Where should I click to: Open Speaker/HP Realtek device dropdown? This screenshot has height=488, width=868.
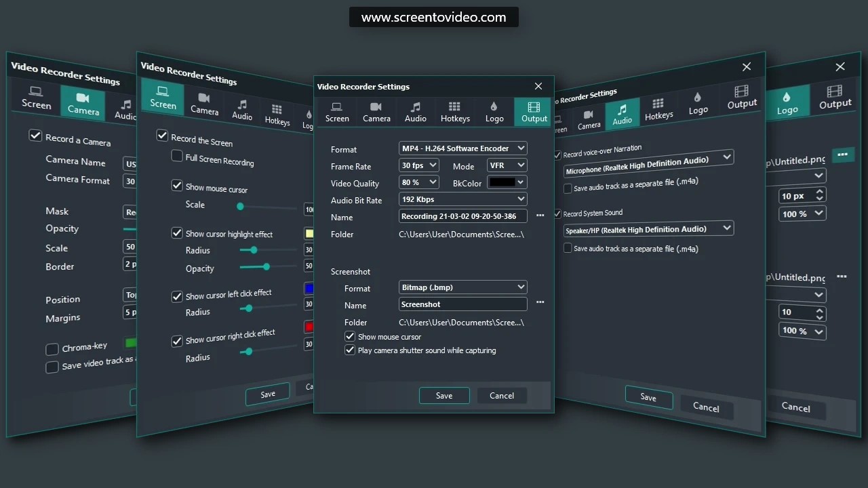[648, 229]
